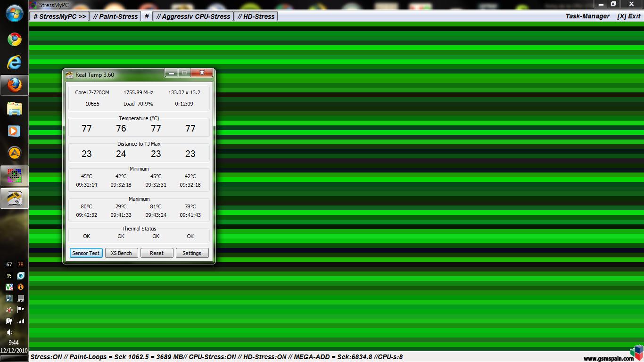Click Action Center flag tray icon
Image resolution: width=644 pixels, height=362 pixels.
pyautogui.click(x=20, y=310)
